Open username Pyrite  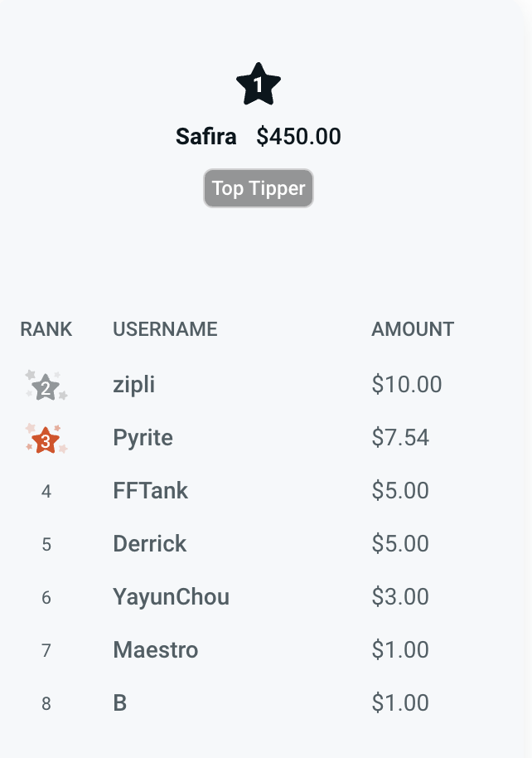[143, 438]
